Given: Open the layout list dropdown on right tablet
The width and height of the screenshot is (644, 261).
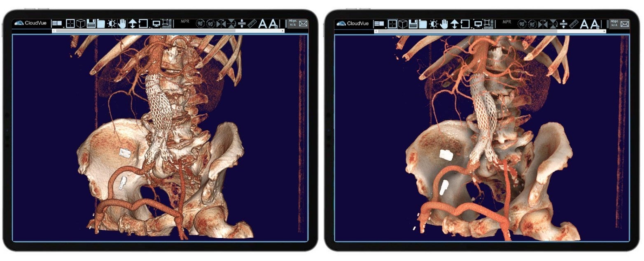Looking at the screenshot, I should pos(380,24).
